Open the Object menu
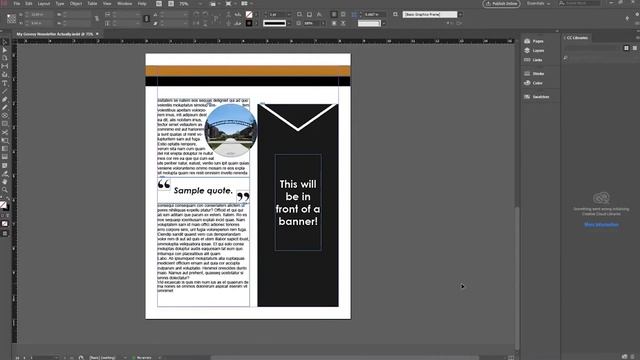The width and height of the screenshot is (640, 360). coord(76,4)
